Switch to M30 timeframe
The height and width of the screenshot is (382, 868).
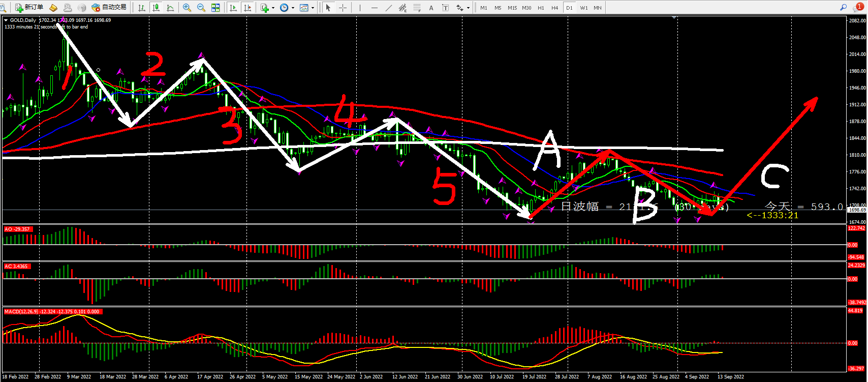click(x=526, y=8)
